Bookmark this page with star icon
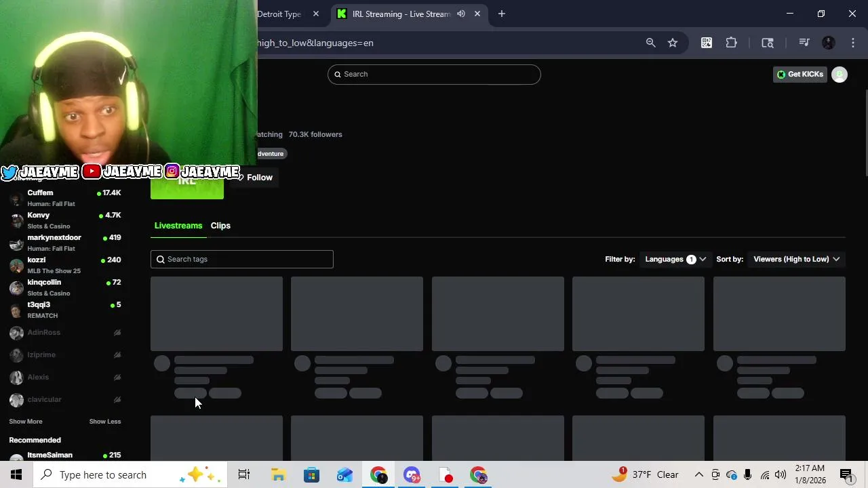 point(673,43)
